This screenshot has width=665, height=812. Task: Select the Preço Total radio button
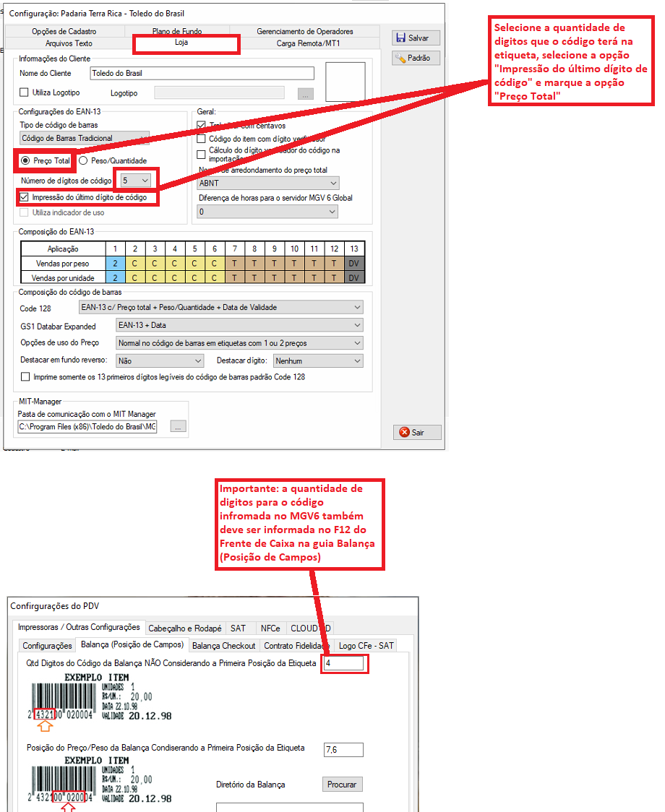tap(25, 160)
